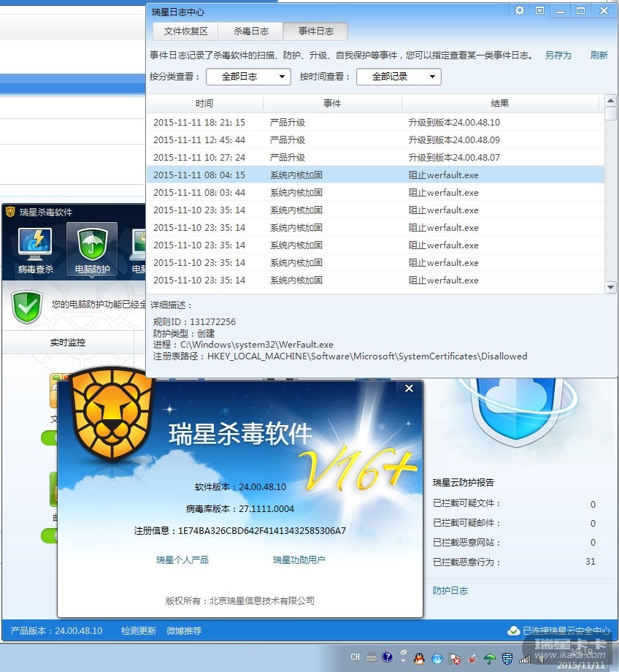The width and height of the screenshot is (619, 672).
Task: Open Action Center flag tray icon
Action: 455,659
